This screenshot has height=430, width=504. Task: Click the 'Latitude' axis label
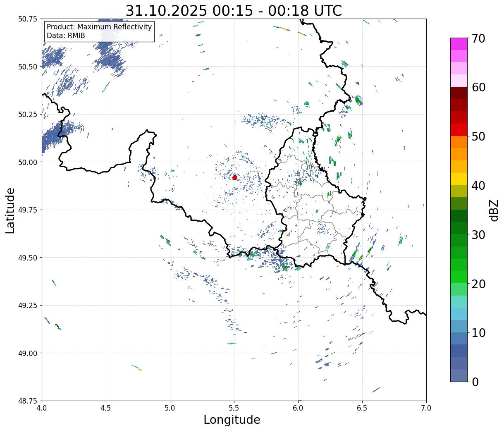10,210
